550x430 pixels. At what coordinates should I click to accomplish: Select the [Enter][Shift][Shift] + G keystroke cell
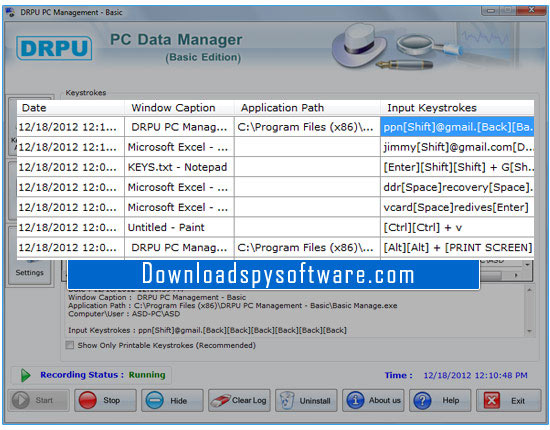(x=457, y=167)
